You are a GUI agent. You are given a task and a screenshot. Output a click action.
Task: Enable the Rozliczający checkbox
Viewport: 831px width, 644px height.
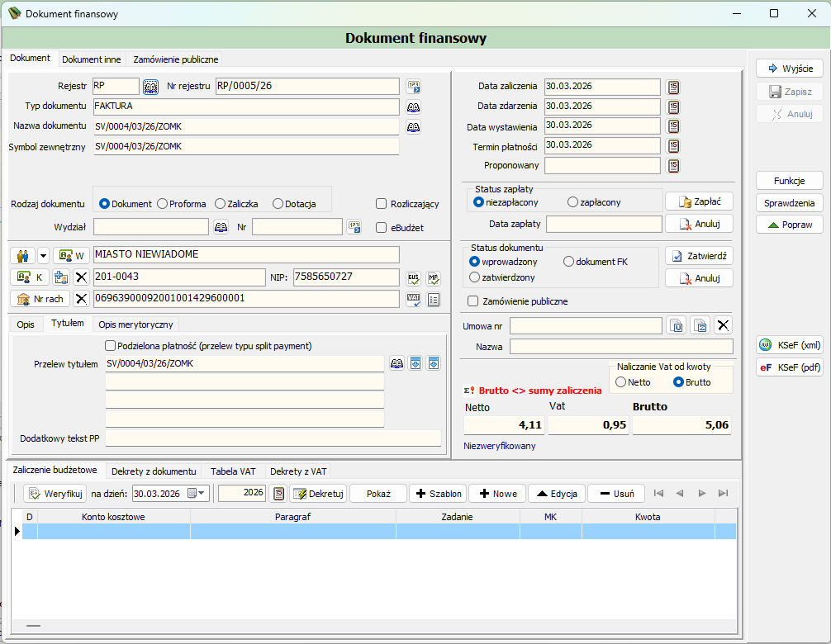(x=381, y=204)
